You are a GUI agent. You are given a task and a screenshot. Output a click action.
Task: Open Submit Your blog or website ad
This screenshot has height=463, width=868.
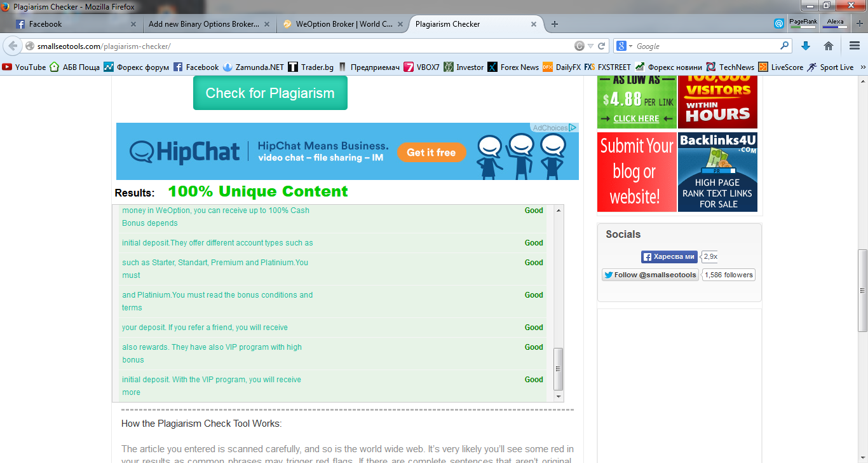tap(637, 172)
